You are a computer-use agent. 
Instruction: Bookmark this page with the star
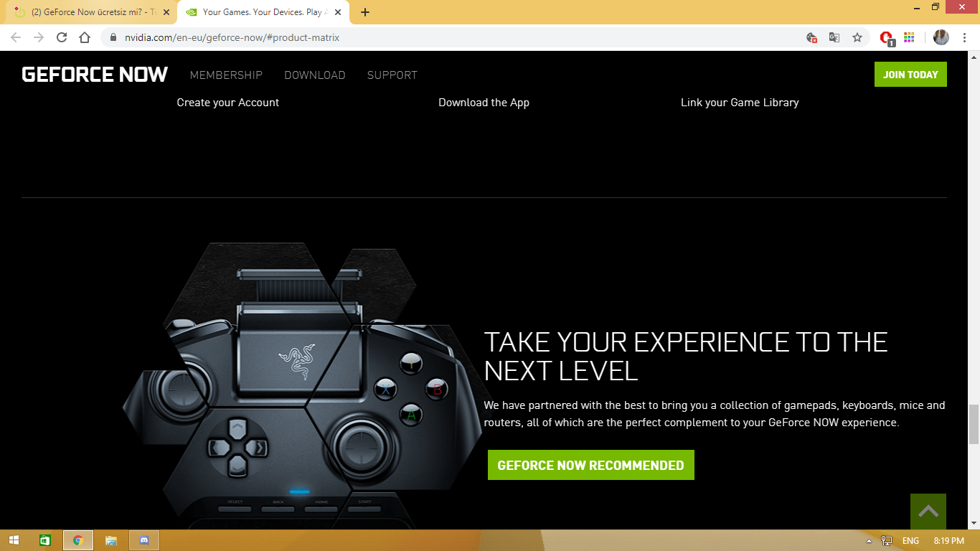(857, 37)
